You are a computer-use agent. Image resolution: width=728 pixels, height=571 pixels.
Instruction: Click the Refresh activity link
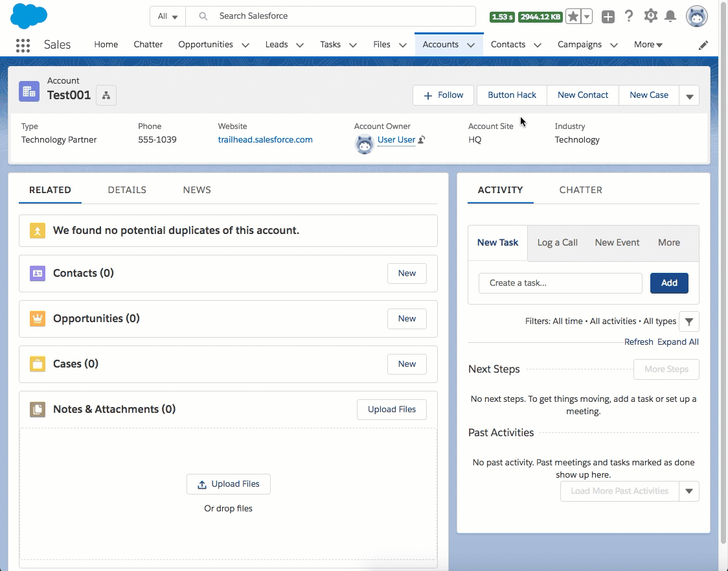point(639,342)
